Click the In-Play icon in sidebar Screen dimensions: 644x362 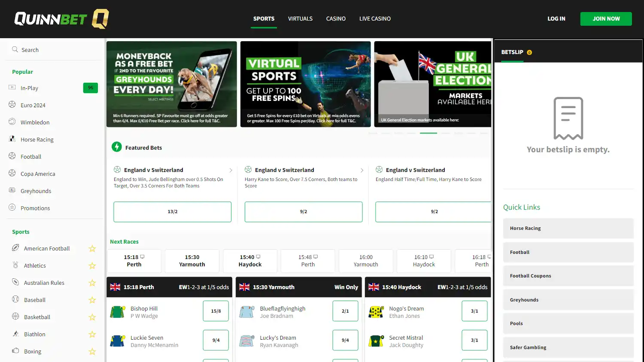tap(12, 87)
